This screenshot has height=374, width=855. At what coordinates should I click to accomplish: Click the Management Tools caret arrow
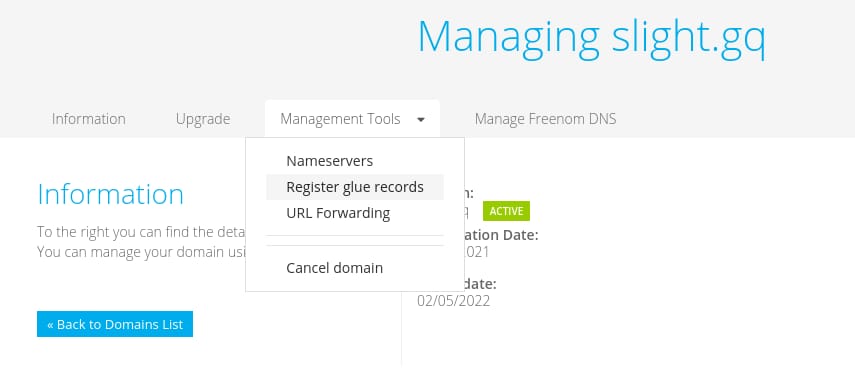[420, 120]
